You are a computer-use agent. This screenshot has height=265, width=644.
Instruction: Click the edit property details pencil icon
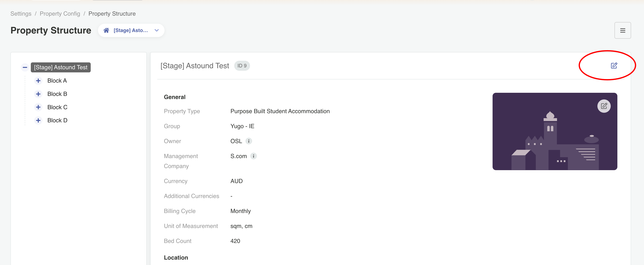(x=614, y=66)
